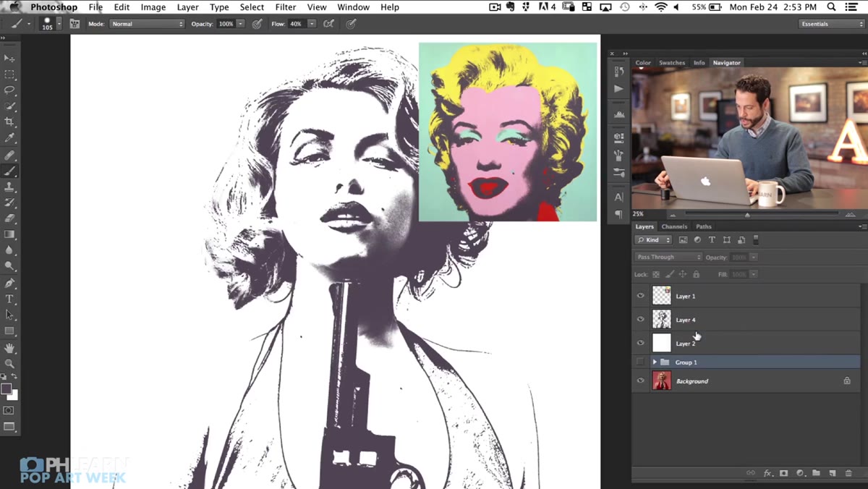
Task: Create a new layer
Action: [x=833, y=473]
